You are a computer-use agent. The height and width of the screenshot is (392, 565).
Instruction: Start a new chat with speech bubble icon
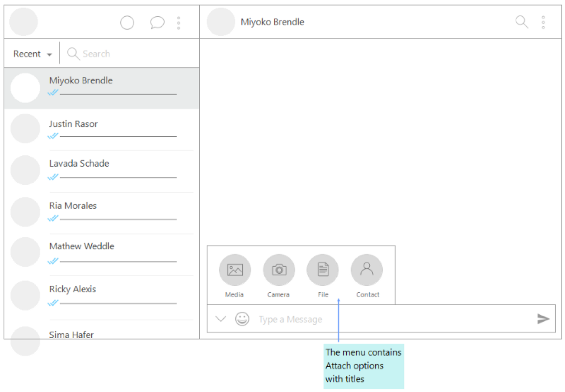tap(157, 23)
